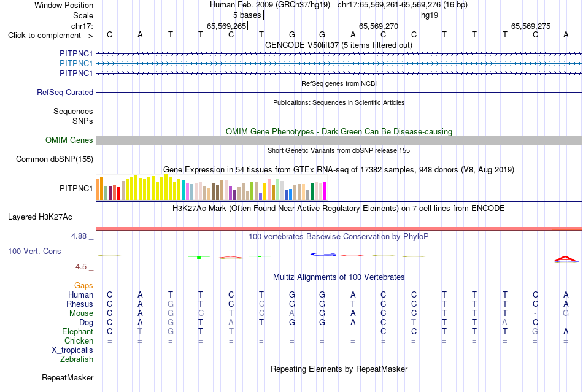Click 'Short Genetic Variants from dbSNP' title

pyautogui.click(x=339, y=150)
